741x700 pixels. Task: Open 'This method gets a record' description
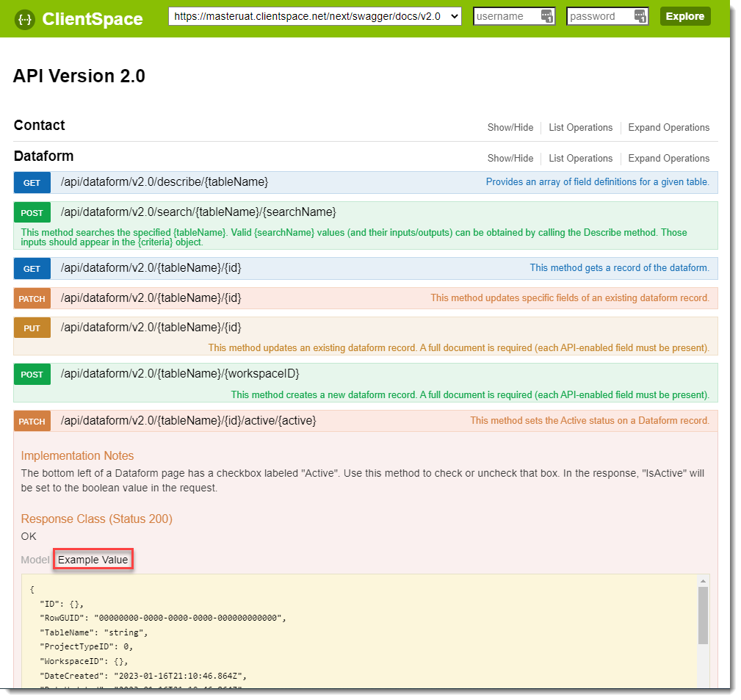point(620,268)
